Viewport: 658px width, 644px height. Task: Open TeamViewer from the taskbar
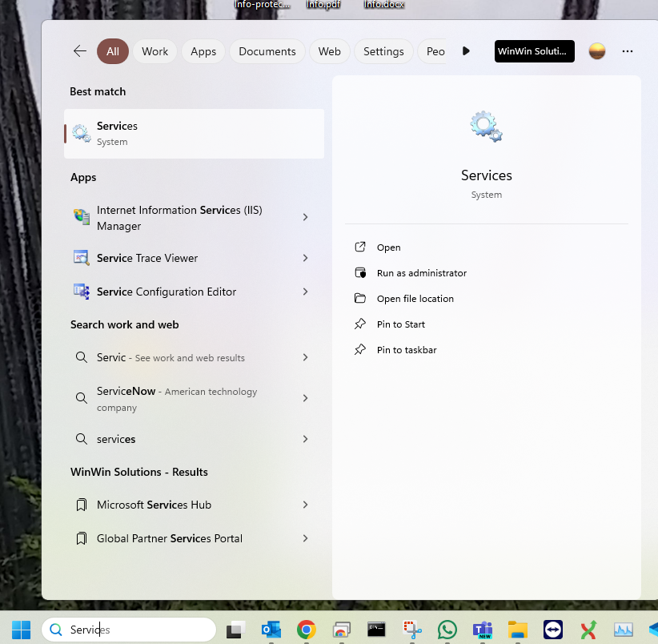click(553, 630)
